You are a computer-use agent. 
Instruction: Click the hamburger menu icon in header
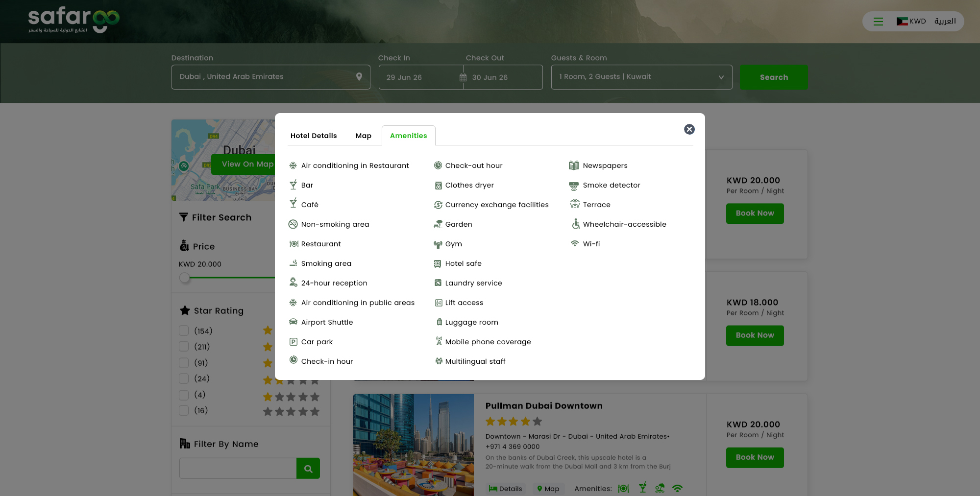tap(878, 22)
